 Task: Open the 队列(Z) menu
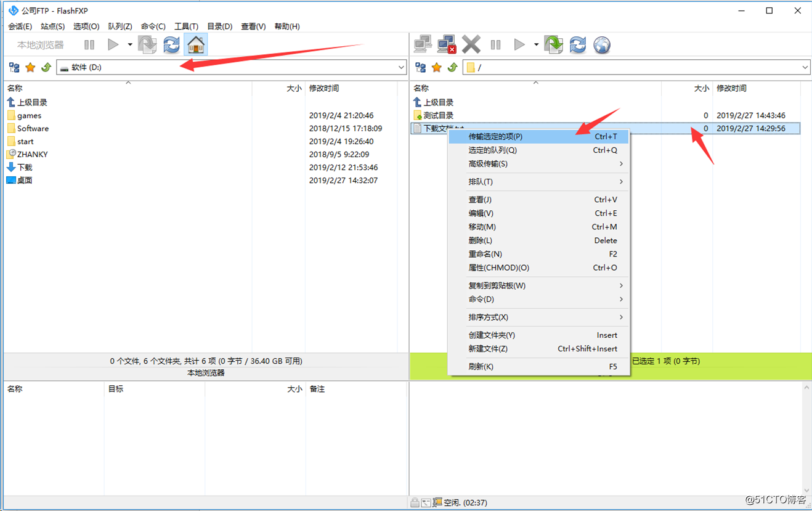(120, 27)
